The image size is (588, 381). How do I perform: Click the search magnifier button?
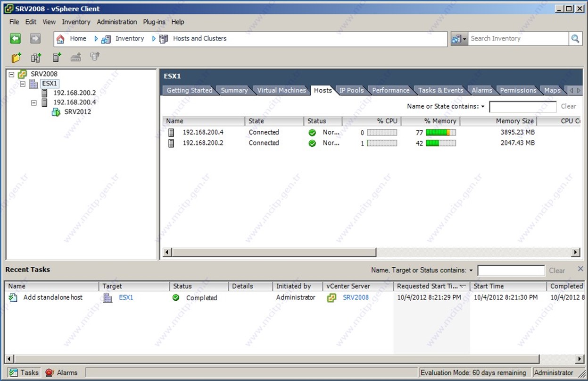[x=575, y=39]
